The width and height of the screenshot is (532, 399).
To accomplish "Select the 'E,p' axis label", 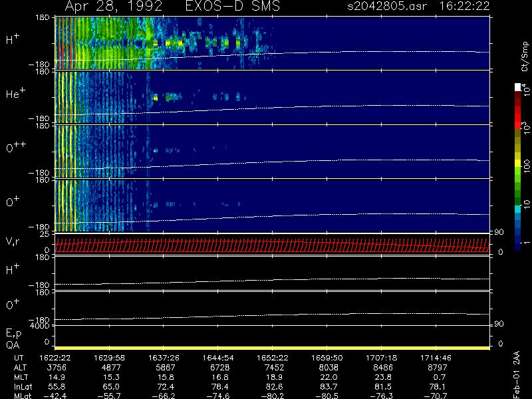I will (x=13, y=333).
